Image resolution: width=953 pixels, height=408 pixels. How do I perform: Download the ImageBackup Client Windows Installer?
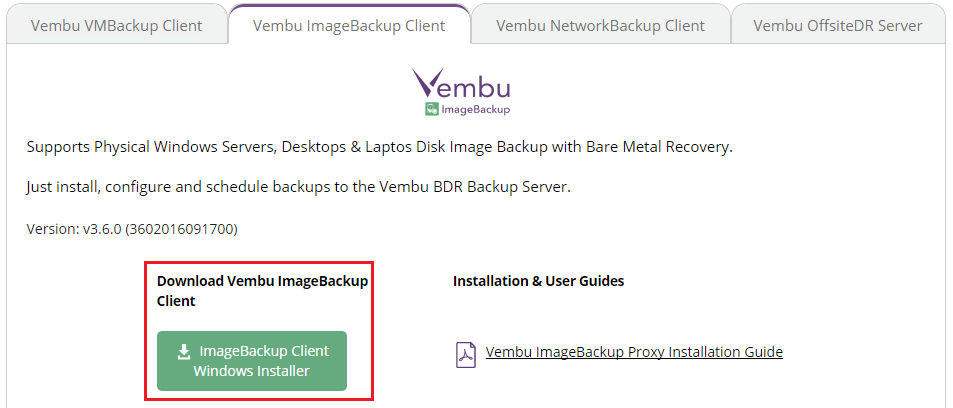pos(252,361)
